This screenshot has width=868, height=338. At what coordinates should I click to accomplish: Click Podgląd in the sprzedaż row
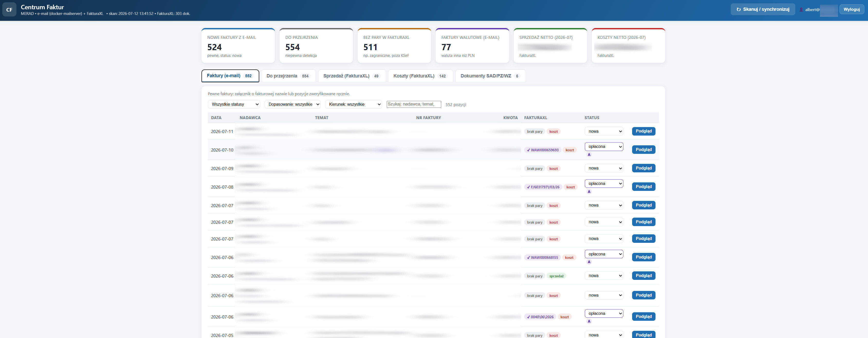click(644, 276)
